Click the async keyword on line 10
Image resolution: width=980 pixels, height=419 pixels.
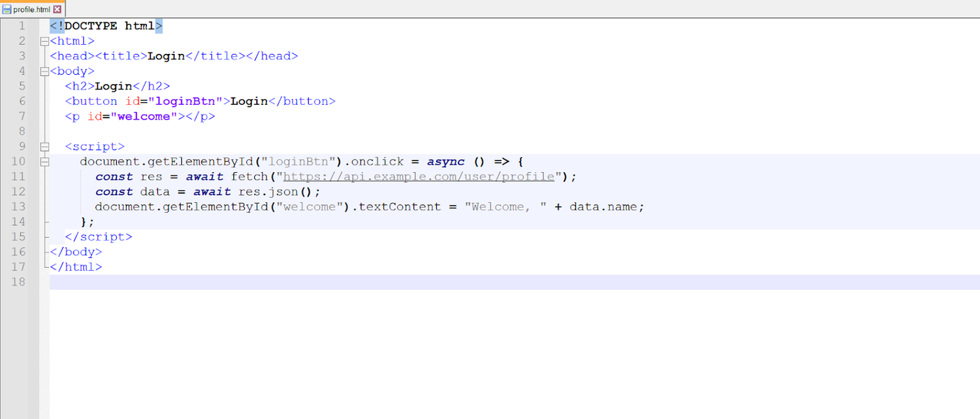coord(446,162)
